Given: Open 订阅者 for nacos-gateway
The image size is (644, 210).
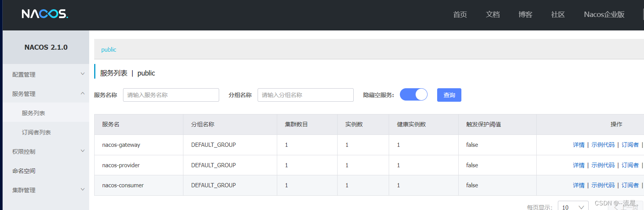Looking at the screenshot, I should pyautogui.click(x=630, y=145).
